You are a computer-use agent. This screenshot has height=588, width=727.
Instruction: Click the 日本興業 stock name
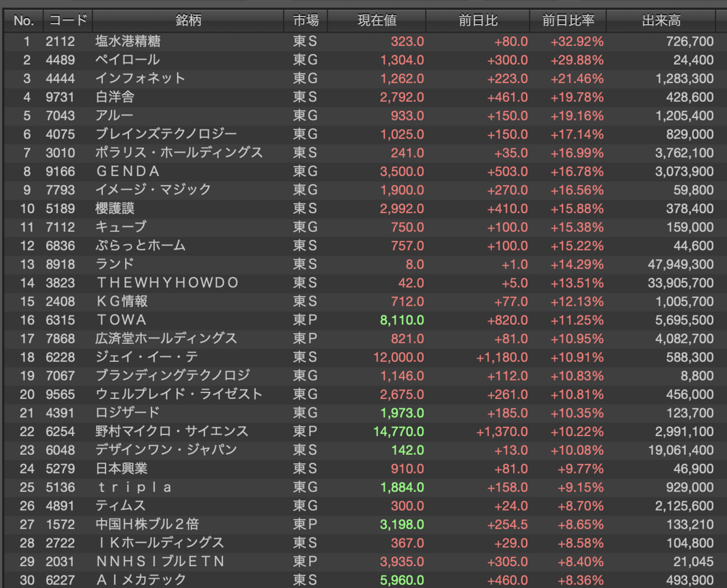121,468
